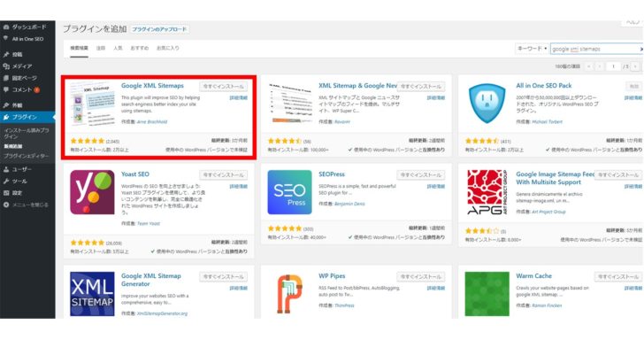
Task: Install WP Pipes now
Action: [x=421, y=276]
